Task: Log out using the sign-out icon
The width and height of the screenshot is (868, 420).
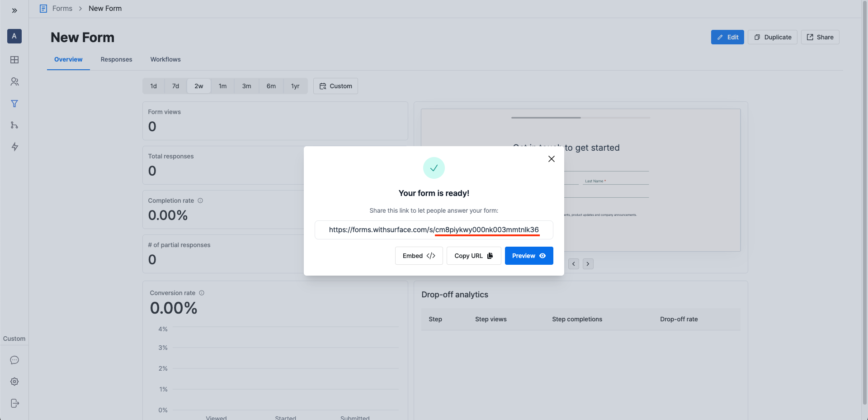Action: pyautogui.click(x=14, y=403)
